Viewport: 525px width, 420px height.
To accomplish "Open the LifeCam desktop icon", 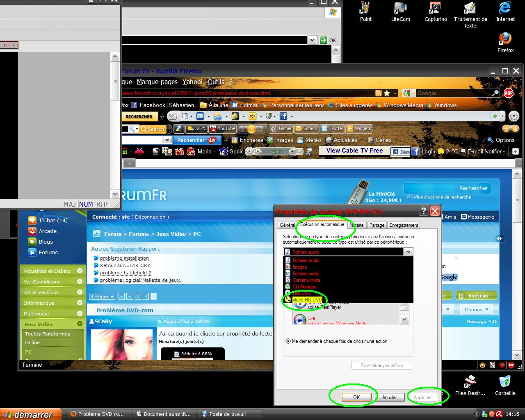I will [x=400, y=11].
